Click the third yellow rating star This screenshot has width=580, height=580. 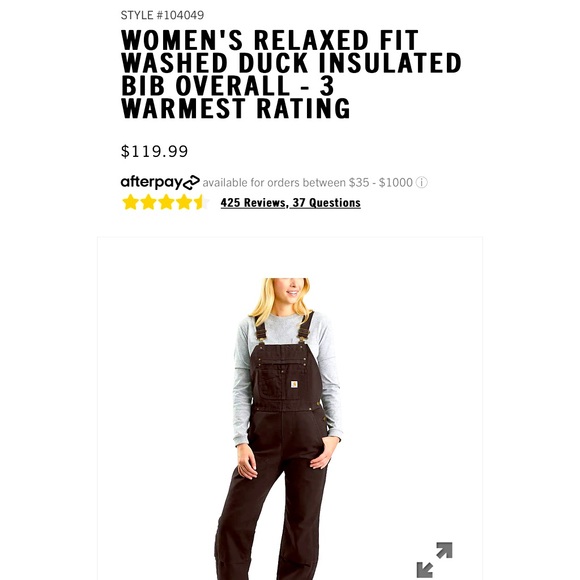(x=166, y=202)
